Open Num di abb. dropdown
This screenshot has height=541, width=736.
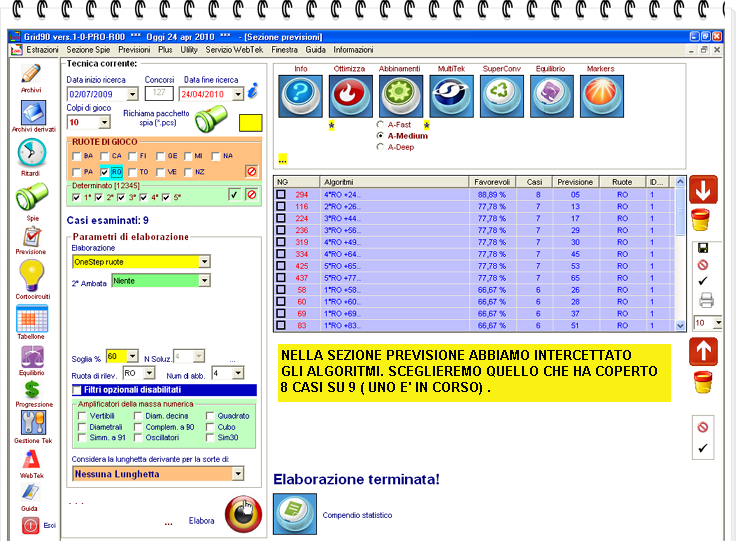(x=238, y=373)
